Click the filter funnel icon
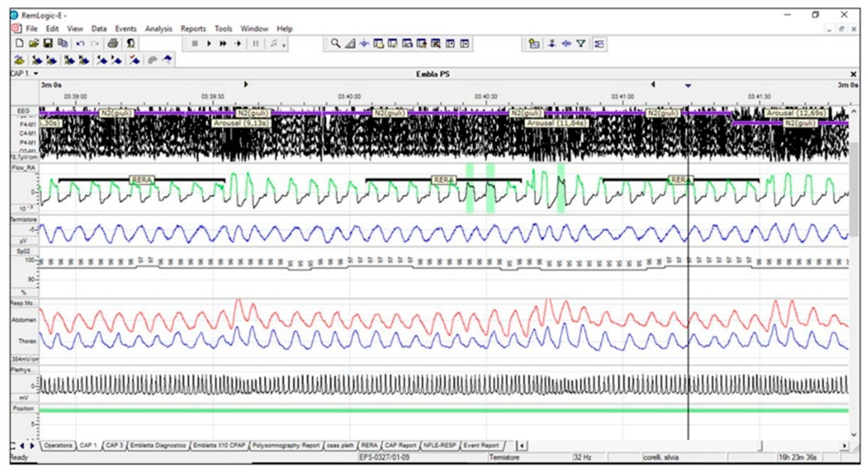 point(581,43)
